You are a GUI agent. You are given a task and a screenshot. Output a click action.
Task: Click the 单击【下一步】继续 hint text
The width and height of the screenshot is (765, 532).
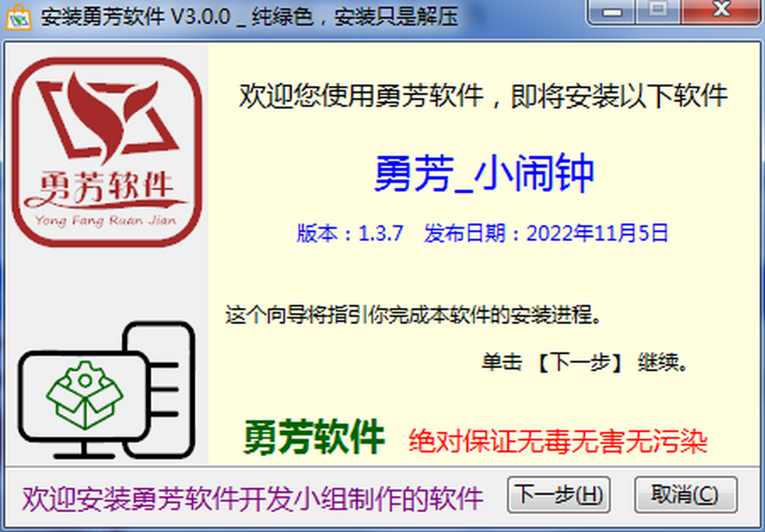[x=585, y=363]
